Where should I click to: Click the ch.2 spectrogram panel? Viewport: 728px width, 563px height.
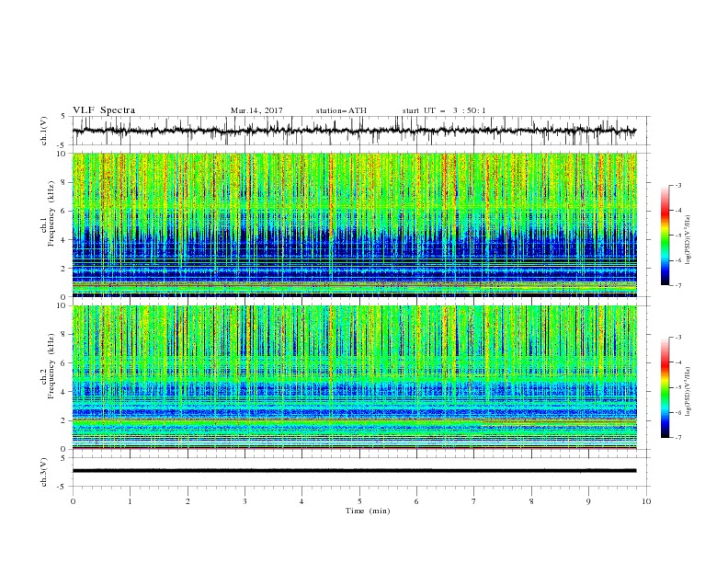pos(354,377)
